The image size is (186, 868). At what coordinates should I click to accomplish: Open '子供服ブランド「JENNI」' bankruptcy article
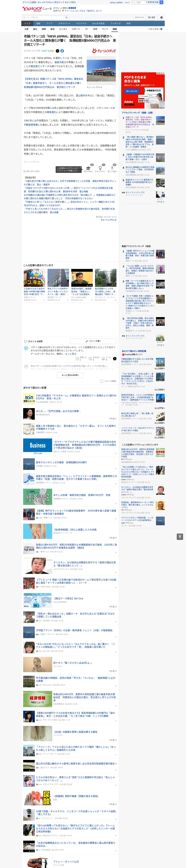point(74,630)
